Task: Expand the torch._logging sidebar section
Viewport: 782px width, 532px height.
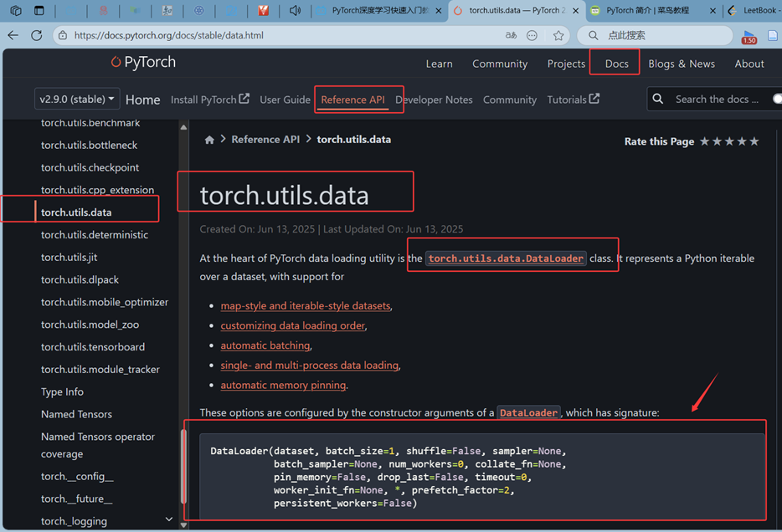Action: pos(169,519)
